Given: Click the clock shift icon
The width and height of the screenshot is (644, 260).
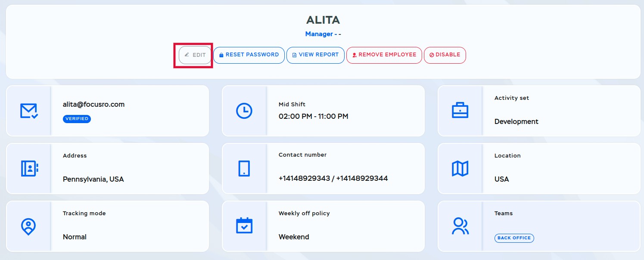Looking at the screenshot, I should (244, 111).
